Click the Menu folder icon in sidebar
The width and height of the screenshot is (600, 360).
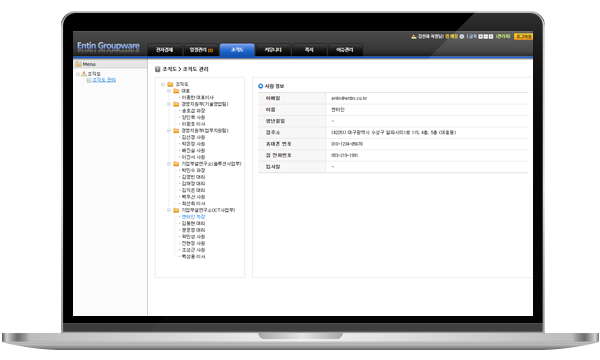click(x=78, y=64)
